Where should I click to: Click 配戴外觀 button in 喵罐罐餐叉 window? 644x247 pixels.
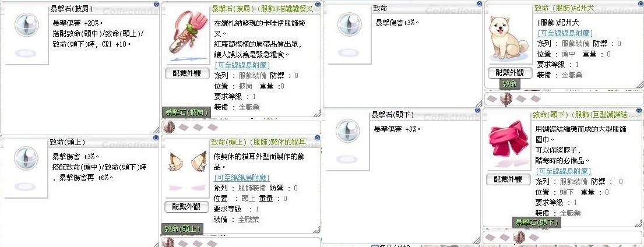point(187,73)
